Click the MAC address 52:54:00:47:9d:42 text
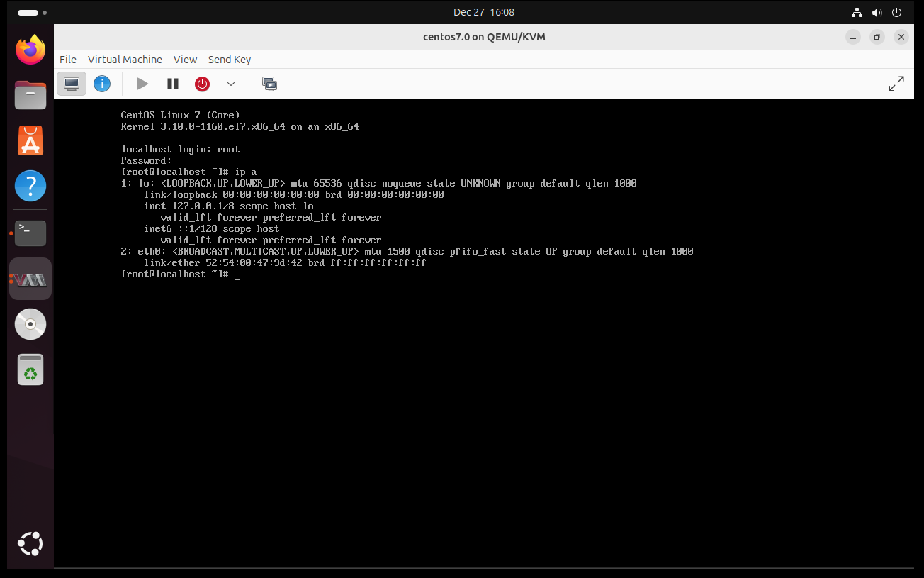Image resolution: width=924 pixels, height=578 pixels. pyautogui.click(x=254, y=262)
